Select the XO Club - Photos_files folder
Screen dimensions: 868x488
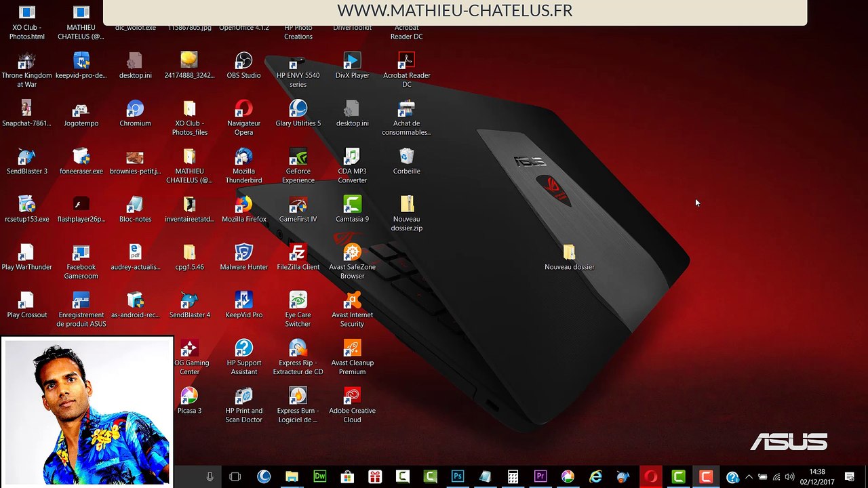189,118
